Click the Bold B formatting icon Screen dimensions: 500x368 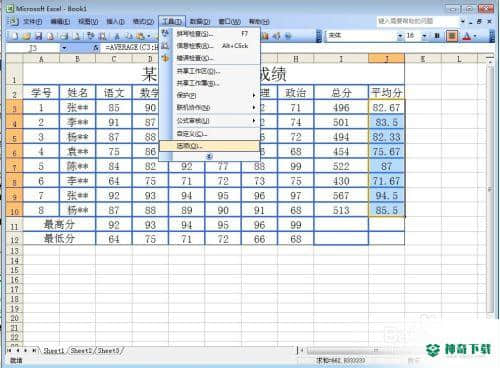click(x=437, y=36)
